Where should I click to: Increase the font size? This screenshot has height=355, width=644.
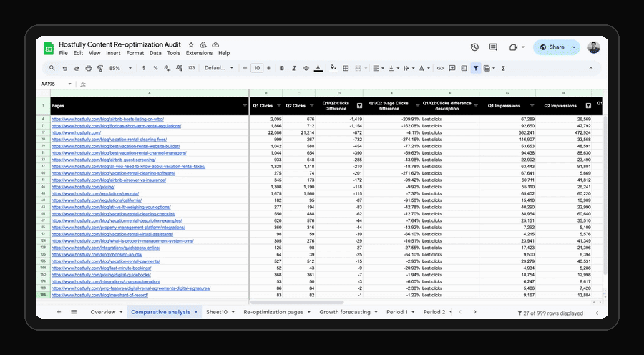point(268,68)
